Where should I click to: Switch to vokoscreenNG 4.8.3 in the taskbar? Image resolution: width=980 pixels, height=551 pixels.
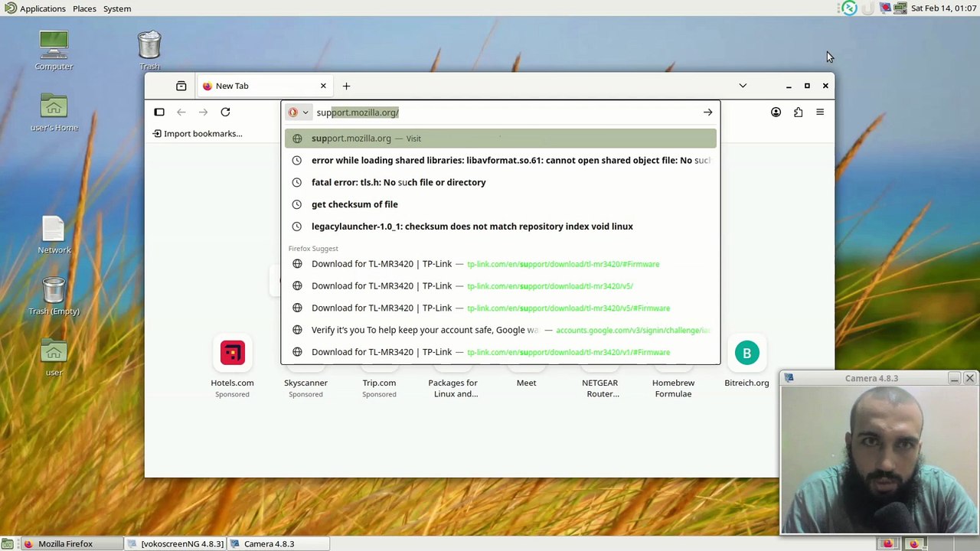click(175, 544)
